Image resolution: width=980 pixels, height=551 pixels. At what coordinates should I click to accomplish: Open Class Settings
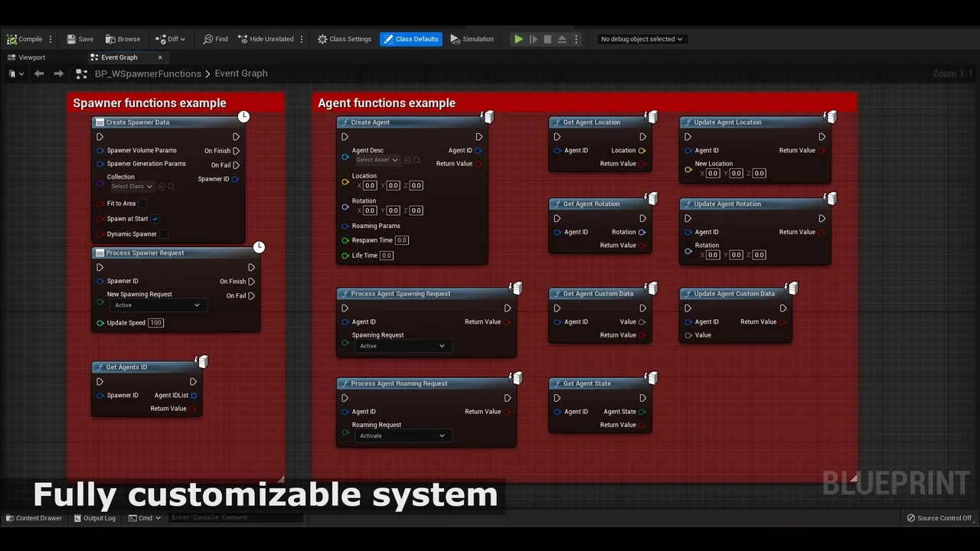pos(344,39)
